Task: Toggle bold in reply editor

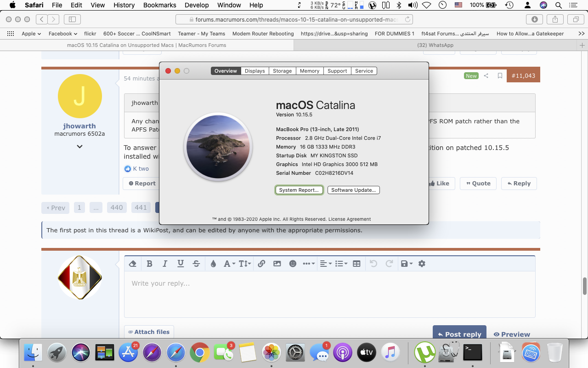Action: [149, 264]
